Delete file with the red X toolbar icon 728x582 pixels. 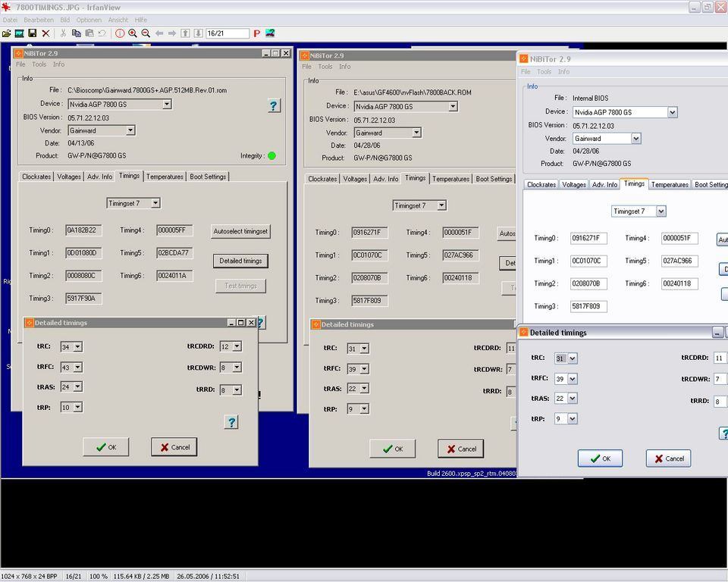(x=45, y=33)
